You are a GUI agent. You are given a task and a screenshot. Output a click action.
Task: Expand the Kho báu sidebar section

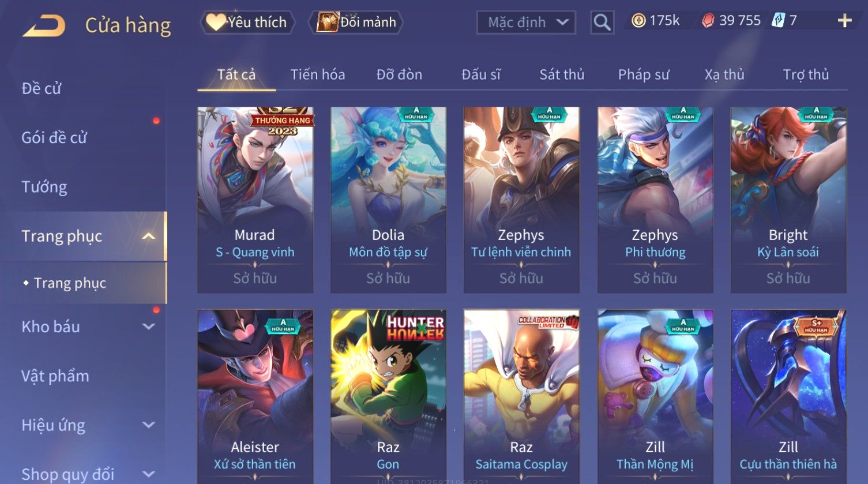point(148,327)
